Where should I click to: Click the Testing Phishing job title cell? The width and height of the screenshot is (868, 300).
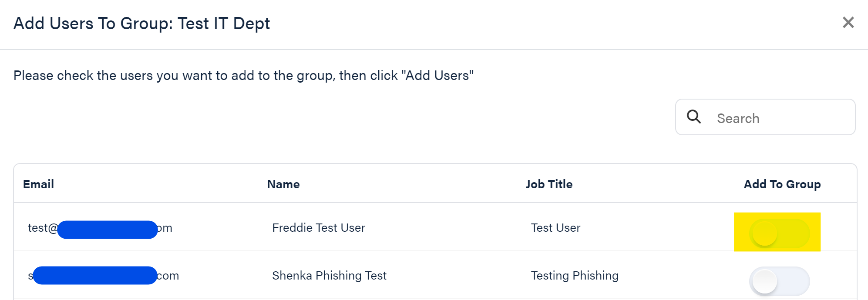click(575, 276)
